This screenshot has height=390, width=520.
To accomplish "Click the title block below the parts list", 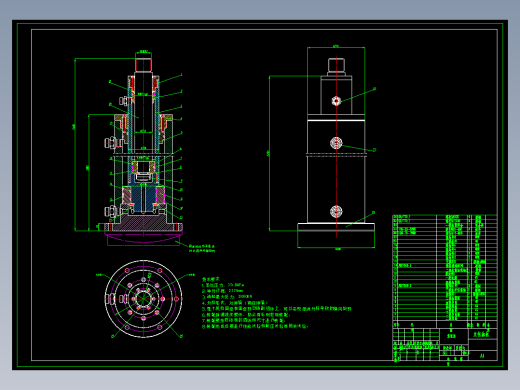I will click(445, 345).
